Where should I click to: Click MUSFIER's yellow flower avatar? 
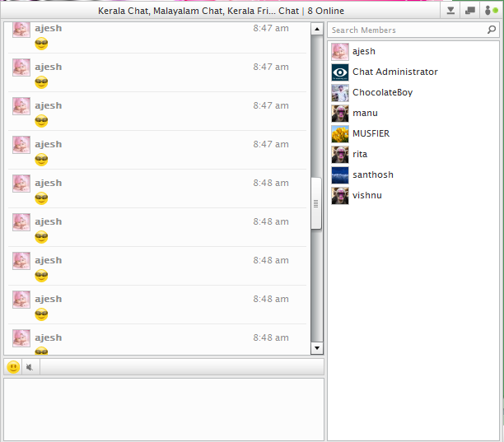[x=340, y=134]
